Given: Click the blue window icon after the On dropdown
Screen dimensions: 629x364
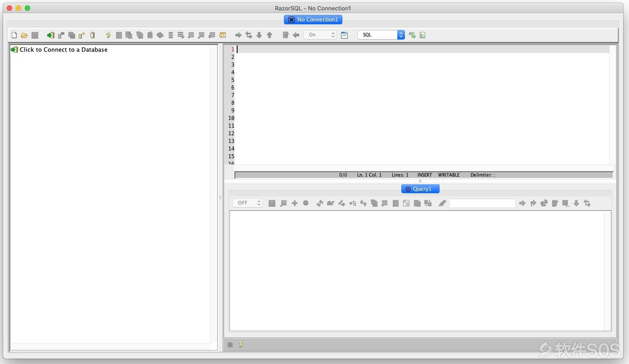Looking at the screenshot, I should tap(345, 35).
